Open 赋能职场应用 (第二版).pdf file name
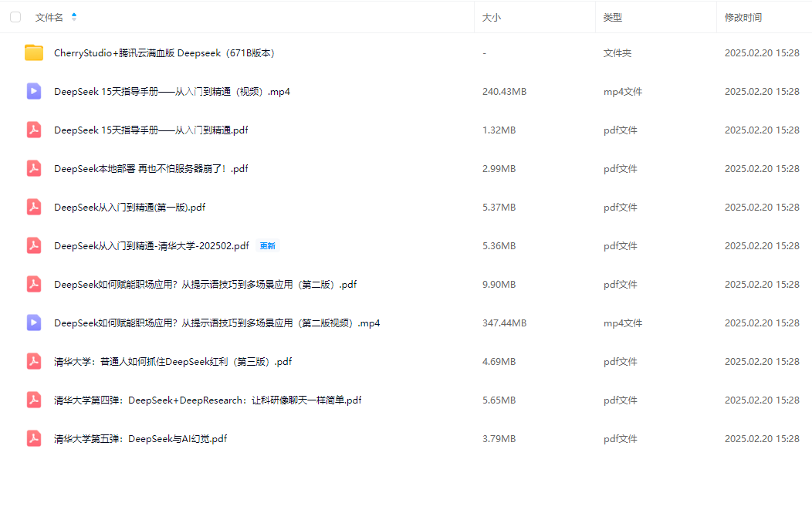The width and height of the screenshot is (812, 527). [205, 284]
